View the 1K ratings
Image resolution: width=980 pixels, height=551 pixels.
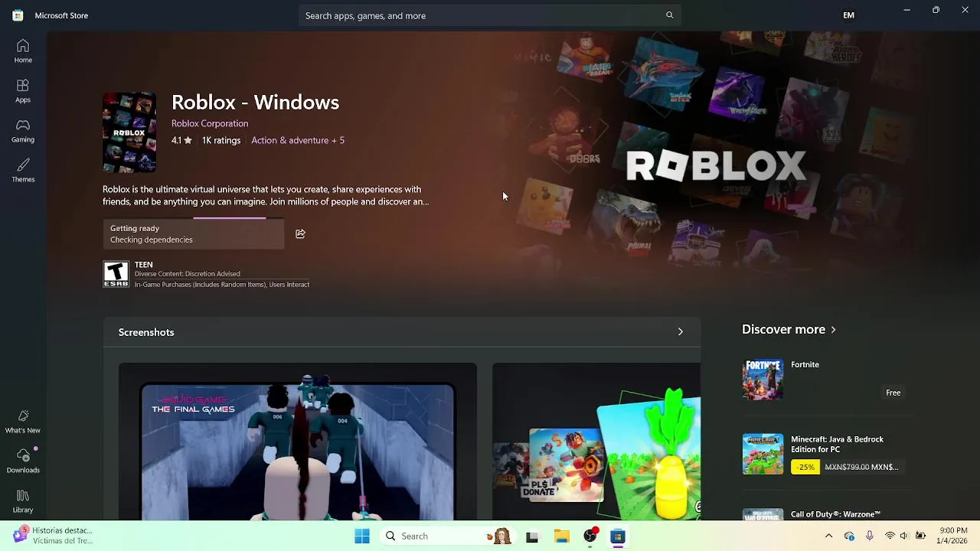tap(221, 141)
